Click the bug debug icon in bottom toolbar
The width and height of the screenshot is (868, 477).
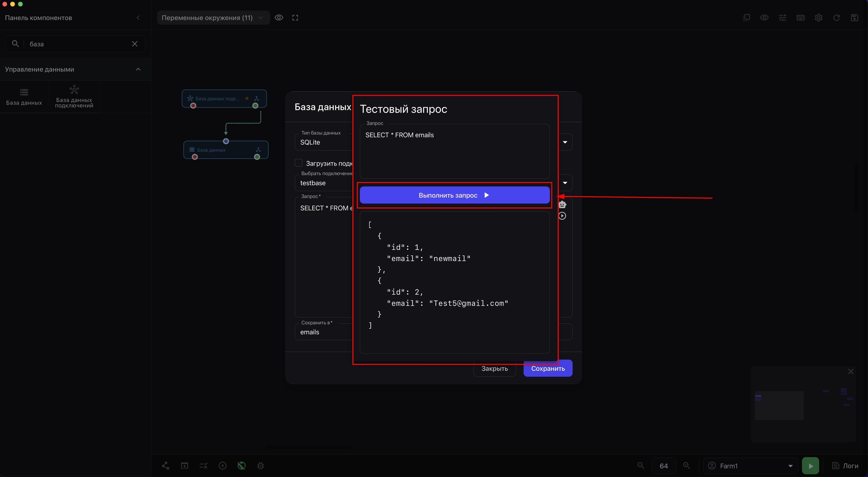pyautogui.click(x=260, y=466)
